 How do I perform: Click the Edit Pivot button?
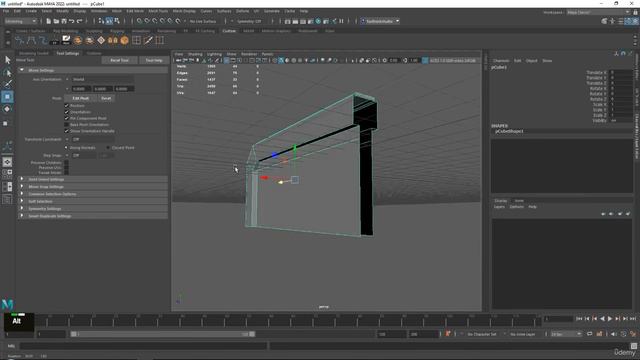click(x=80, y=98)
